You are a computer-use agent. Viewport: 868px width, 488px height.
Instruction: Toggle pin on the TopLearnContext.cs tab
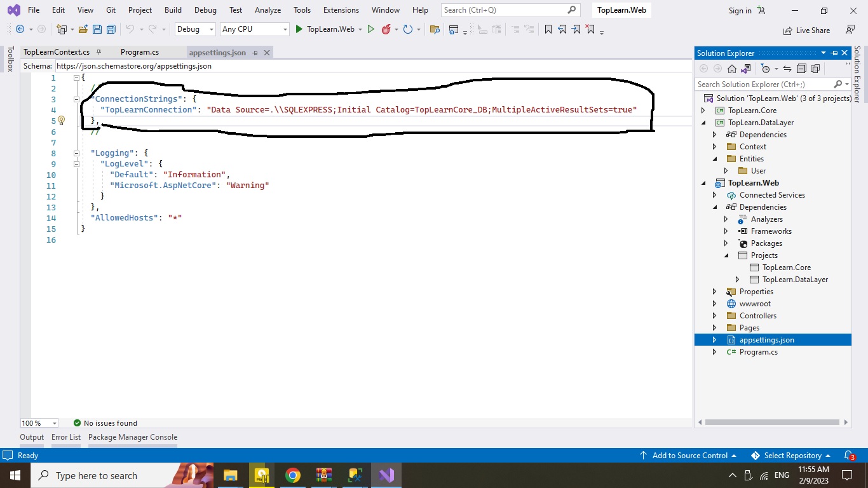(x=98, y=52)
